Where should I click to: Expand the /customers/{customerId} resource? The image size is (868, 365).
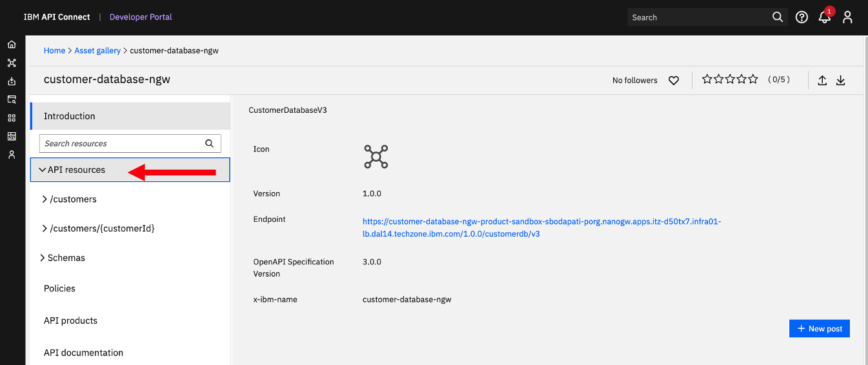130,228
